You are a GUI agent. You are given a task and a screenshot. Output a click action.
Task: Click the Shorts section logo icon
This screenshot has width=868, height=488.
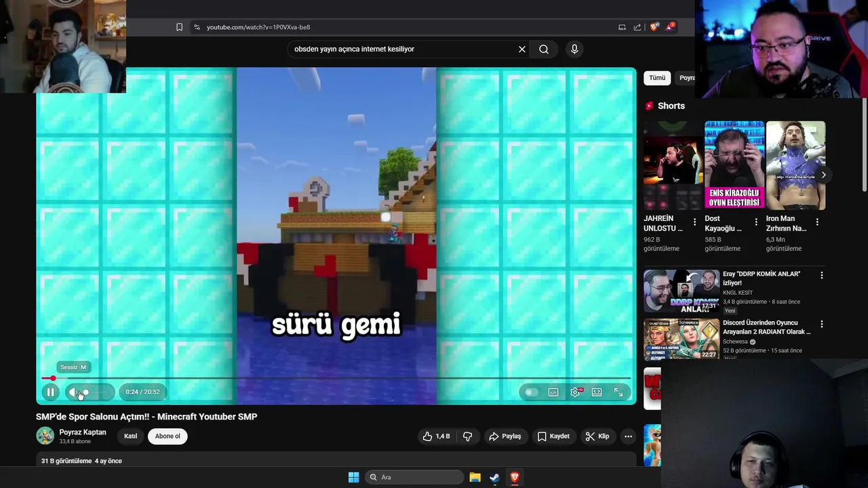click(x=649, y=106)
